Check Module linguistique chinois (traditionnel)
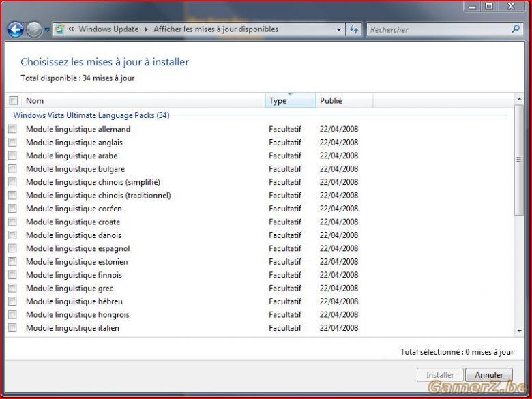This screenshot has width=532, height=399. pyautogui.click(x=12, y=196)
